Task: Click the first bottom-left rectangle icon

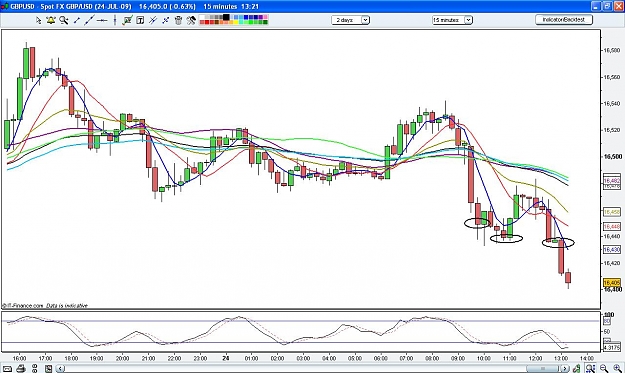Action: pyautogui.click(x=8, y=369)
